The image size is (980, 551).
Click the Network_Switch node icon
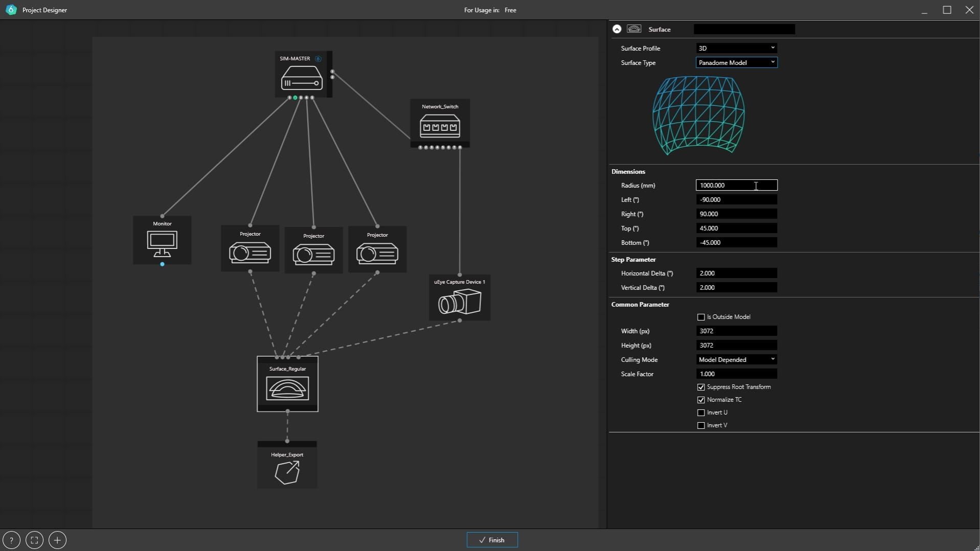(x=440, y=126)
